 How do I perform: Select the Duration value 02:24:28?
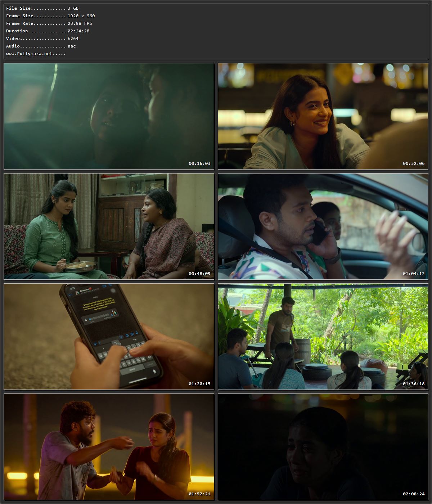(x=78, y=31)
